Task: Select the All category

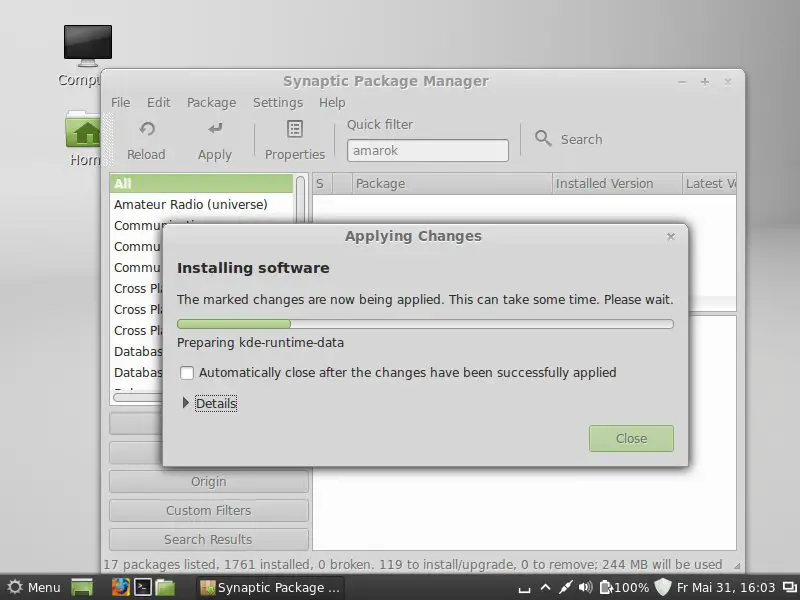Action: pos(201,184)
